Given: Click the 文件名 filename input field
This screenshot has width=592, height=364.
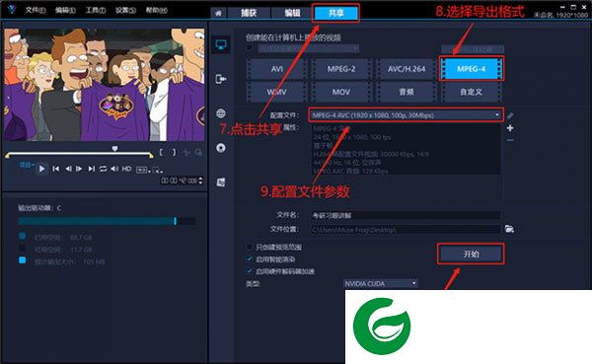Looking at the screenshot, I should (x=406, y=215).
